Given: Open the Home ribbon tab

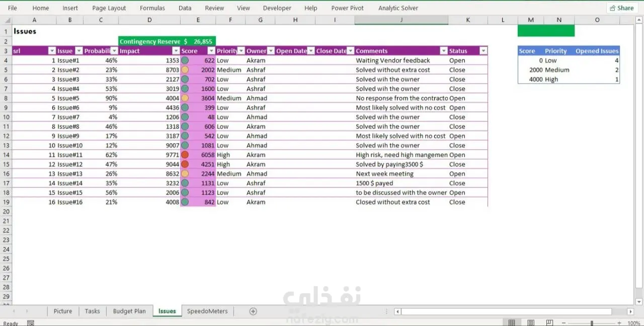Looking at the screenshot, I should pos(41,8).
